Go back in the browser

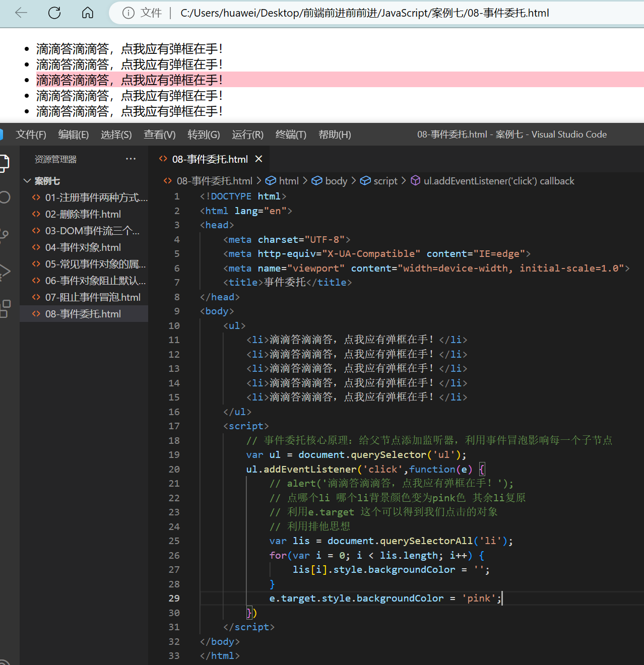pos(21,13)
